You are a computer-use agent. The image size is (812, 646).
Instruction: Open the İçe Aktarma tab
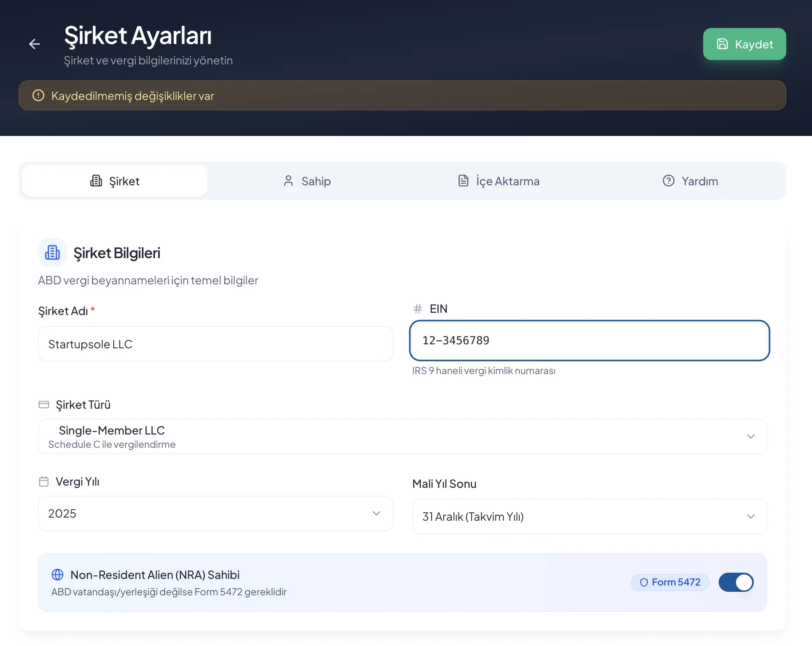[x=498, y=181]
